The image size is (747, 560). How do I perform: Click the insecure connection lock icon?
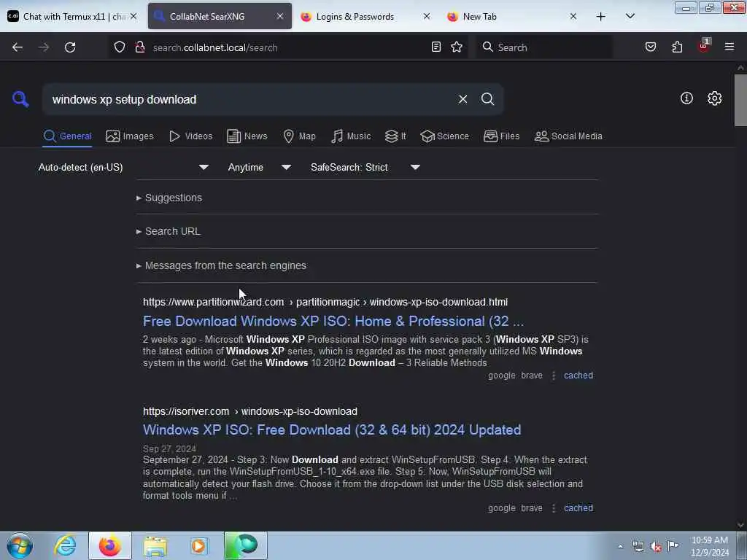(x=140, y=47)
